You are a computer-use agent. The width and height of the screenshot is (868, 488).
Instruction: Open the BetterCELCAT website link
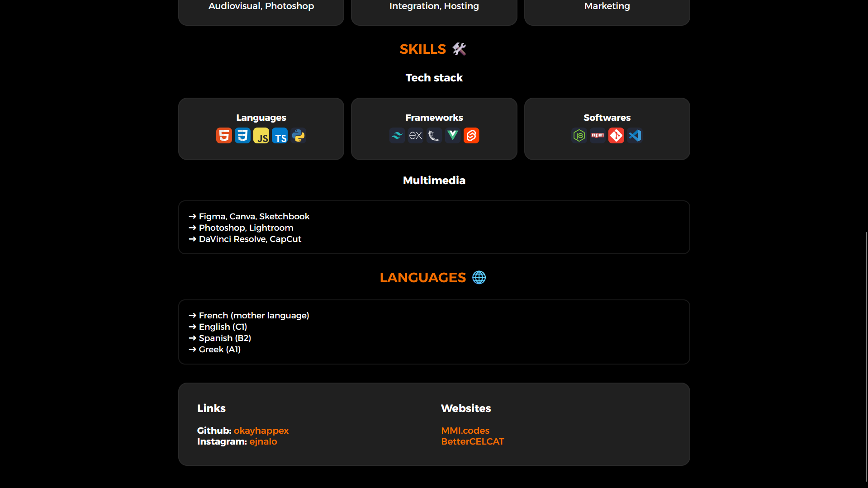472,441
